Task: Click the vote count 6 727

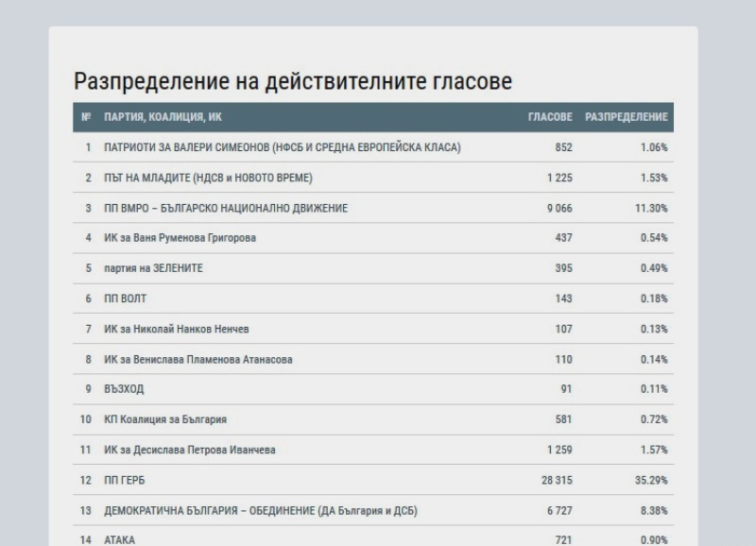Action: (x=559, y=510)
